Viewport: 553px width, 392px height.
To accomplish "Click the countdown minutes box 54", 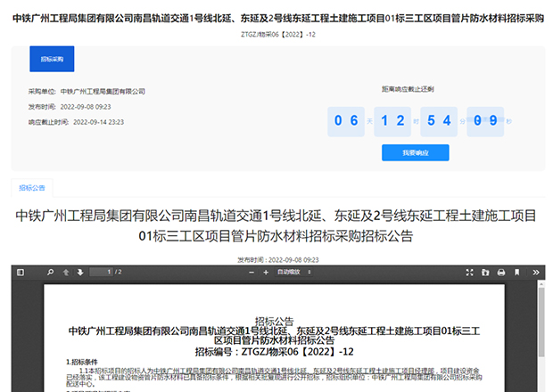I will click(x=439, y=121).
